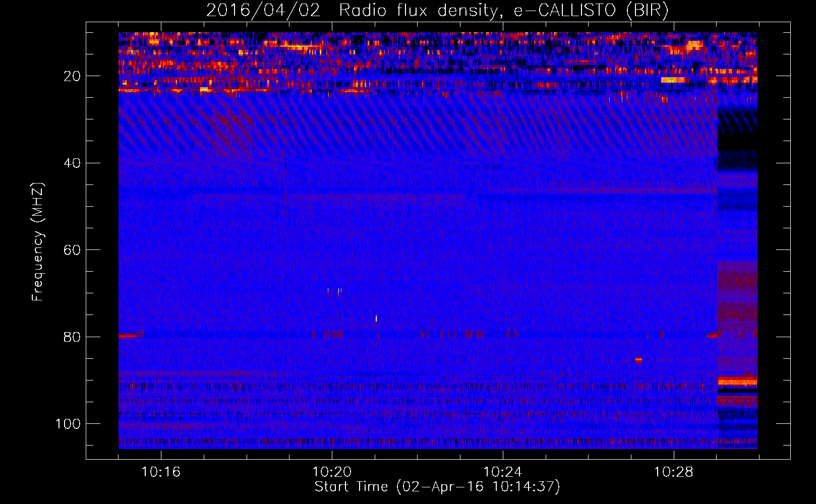Click the bright yellow burst near 20 MHz at 10:28

(674, 80)
